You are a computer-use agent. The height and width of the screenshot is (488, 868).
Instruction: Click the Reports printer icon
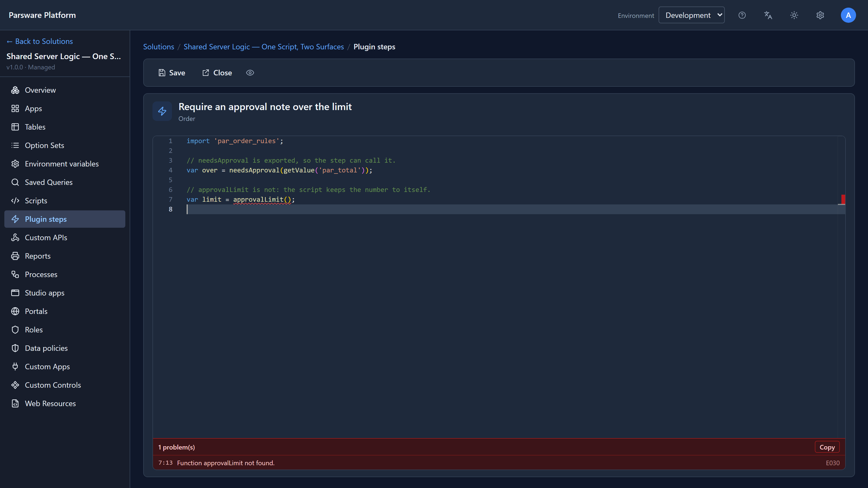15,256
